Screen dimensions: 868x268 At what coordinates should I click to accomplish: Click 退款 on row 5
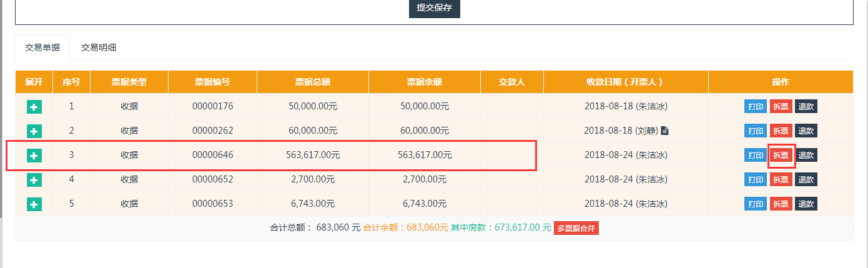tap(806, 204)
